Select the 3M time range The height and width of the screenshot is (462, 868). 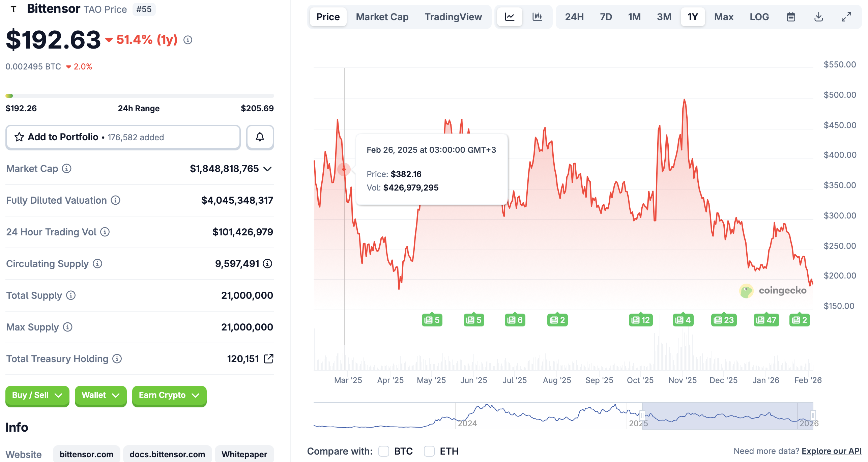pyautogui.click(x=664, y=17)
